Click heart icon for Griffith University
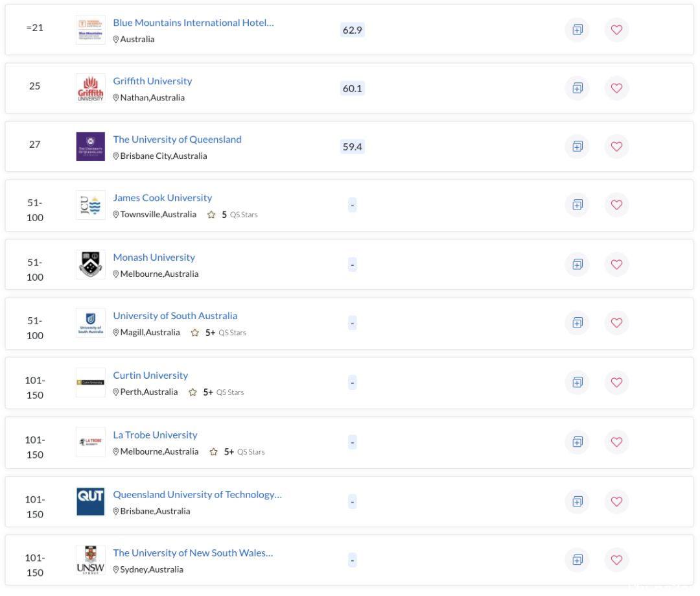This screenshot has height=596, width=700. click(616, 88)
